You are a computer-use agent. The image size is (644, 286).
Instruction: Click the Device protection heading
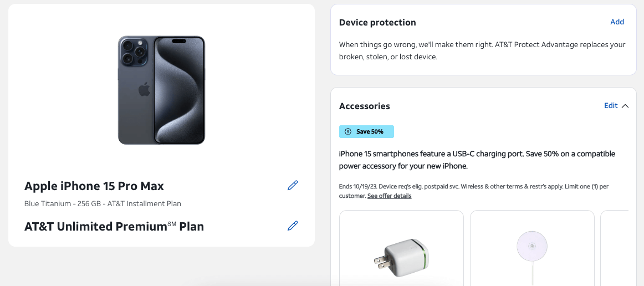pyautogui.click(x=377, y=23)
